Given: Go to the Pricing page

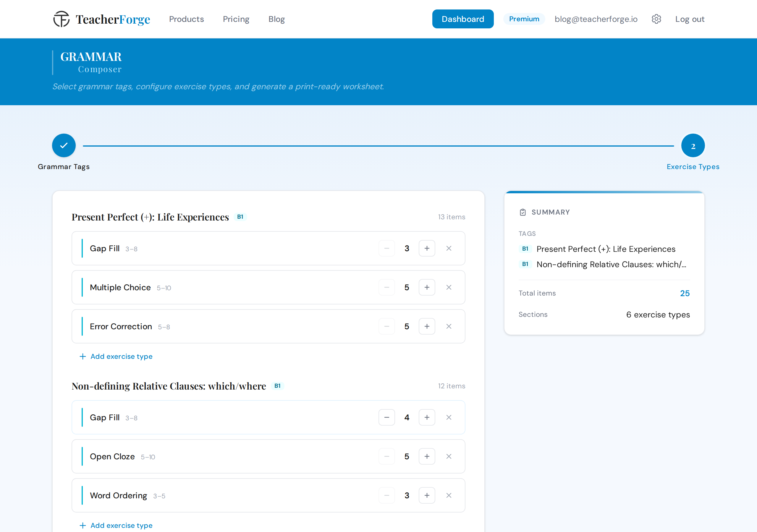Looking at the screenshot, I should click(x=236, y=19).
